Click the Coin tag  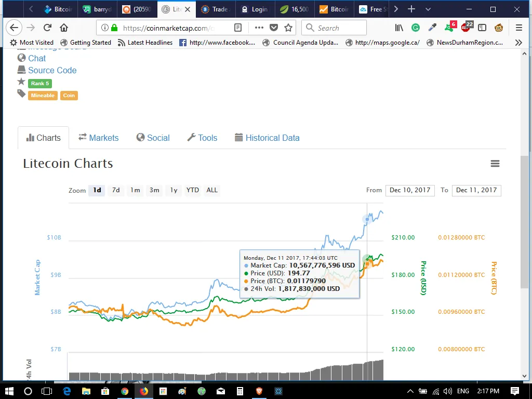click(x=69, y=96)
